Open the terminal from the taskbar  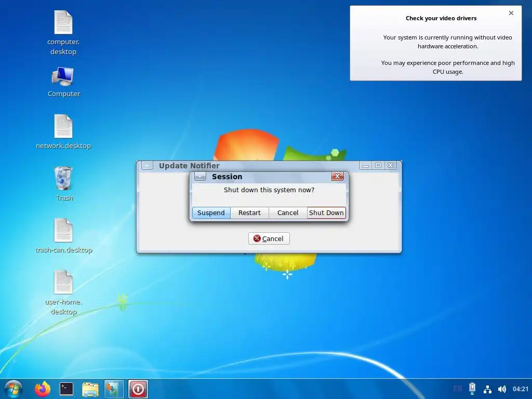click(66, 389)
